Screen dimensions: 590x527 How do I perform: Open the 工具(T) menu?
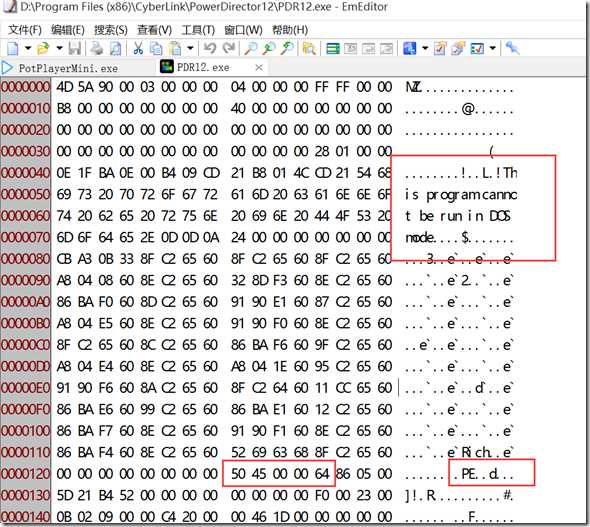coord(198,30)
